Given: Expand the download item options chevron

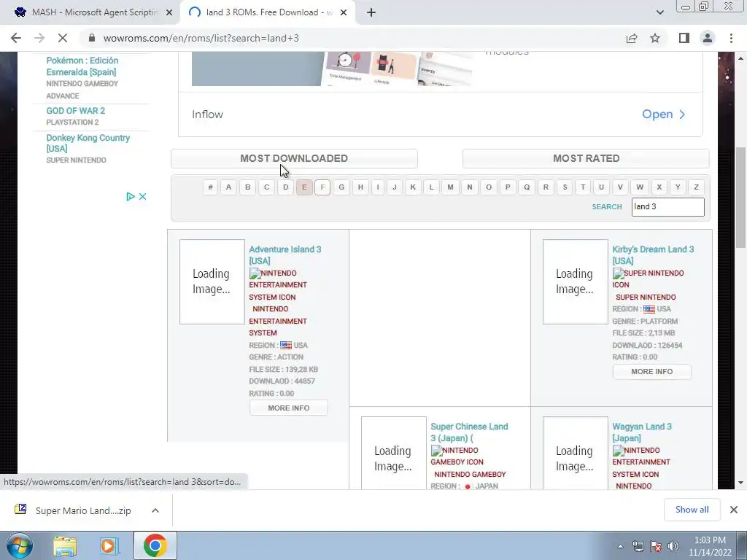Looking at the screenshot, I should point(155,510).
